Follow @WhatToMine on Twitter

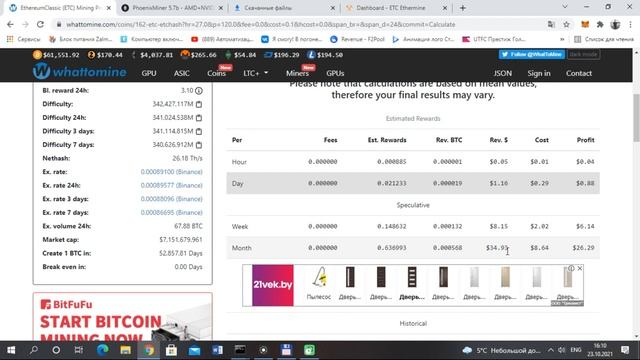(531, 54)
